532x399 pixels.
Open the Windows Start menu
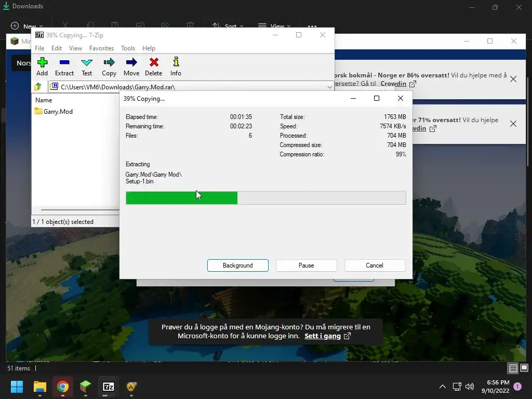coord(17,387)
